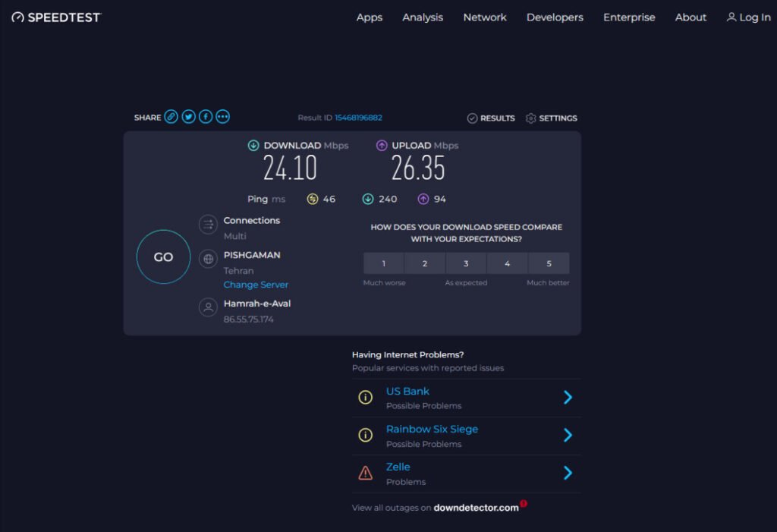The image size is (777, 532).
Task: Expand the Zelle problems entry
Action: pyautogui.click(x=568, y=473)
